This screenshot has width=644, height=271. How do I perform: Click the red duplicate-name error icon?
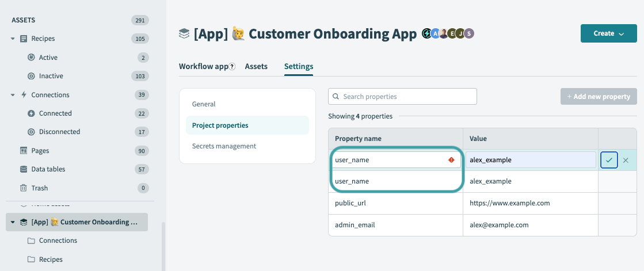tap(451, 160)
